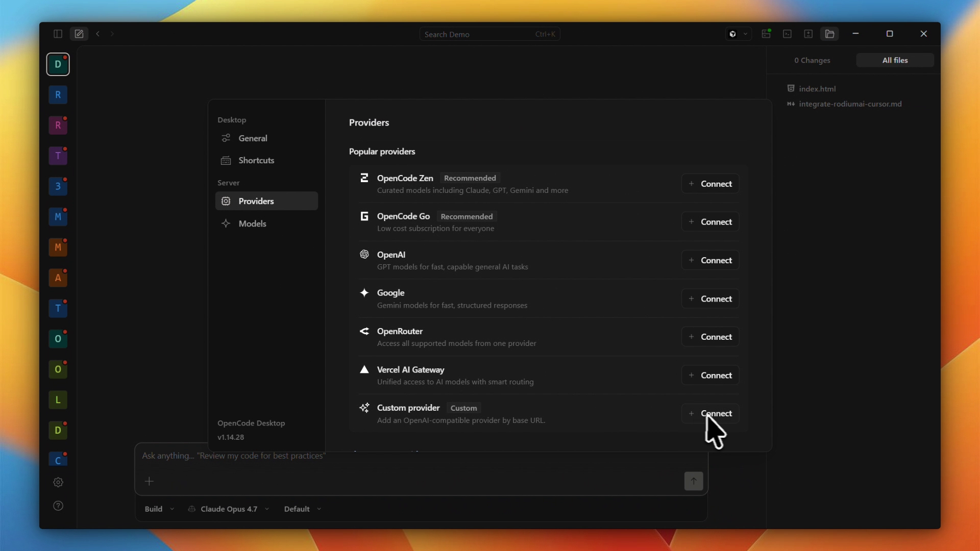Open the L project
980x551 pixels.
tap(58, 400)
